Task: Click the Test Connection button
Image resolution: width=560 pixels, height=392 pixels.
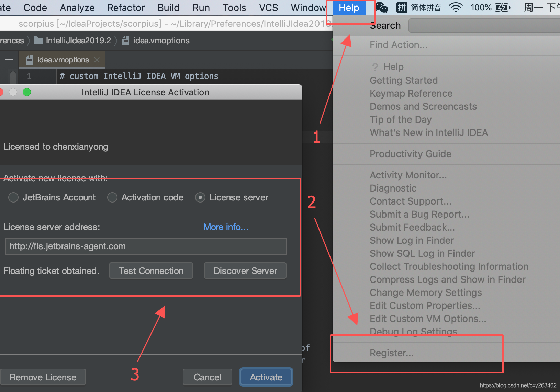Action: click(x=151, y=271)
